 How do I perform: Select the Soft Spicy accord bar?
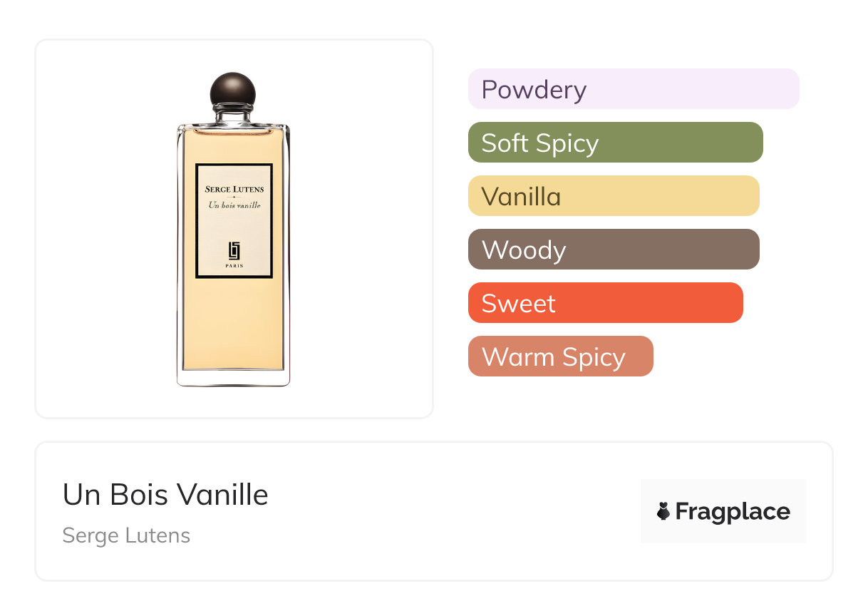pyautogui.click(x=615, y=143)
